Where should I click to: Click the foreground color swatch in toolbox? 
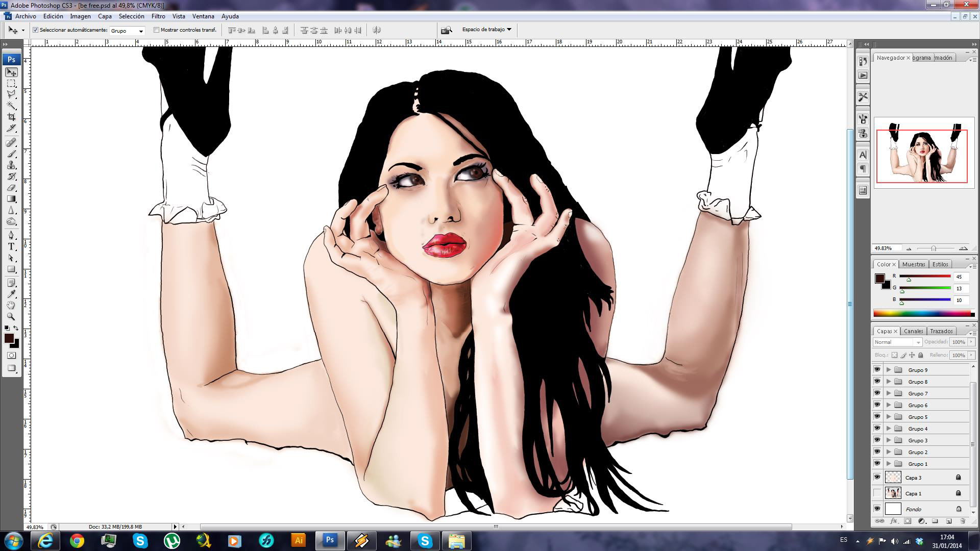pos(9,339)
